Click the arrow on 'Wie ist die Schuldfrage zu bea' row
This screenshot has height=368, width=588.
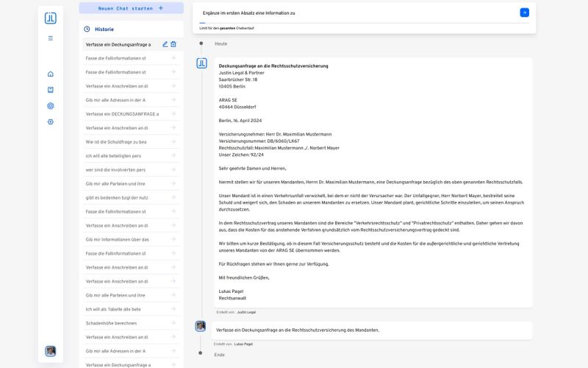pos(173,141)
